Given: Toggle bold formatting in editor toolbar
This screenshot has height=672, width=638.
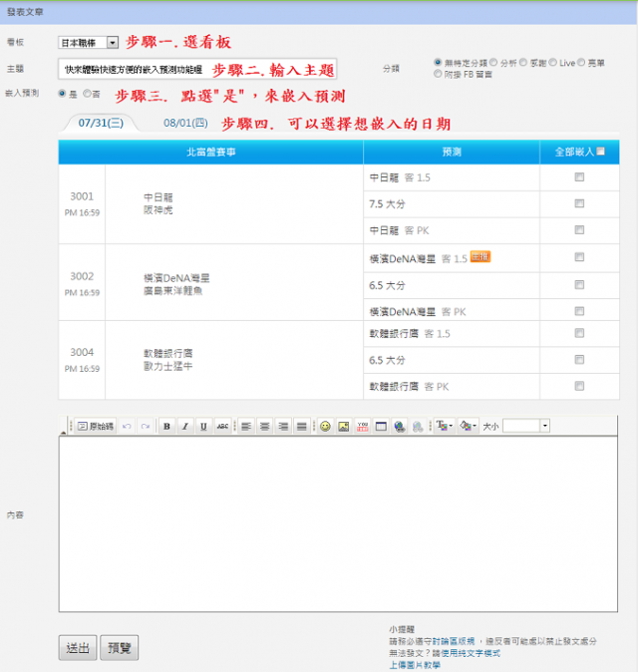Looking at the screenshot, I should pos(166,426).
